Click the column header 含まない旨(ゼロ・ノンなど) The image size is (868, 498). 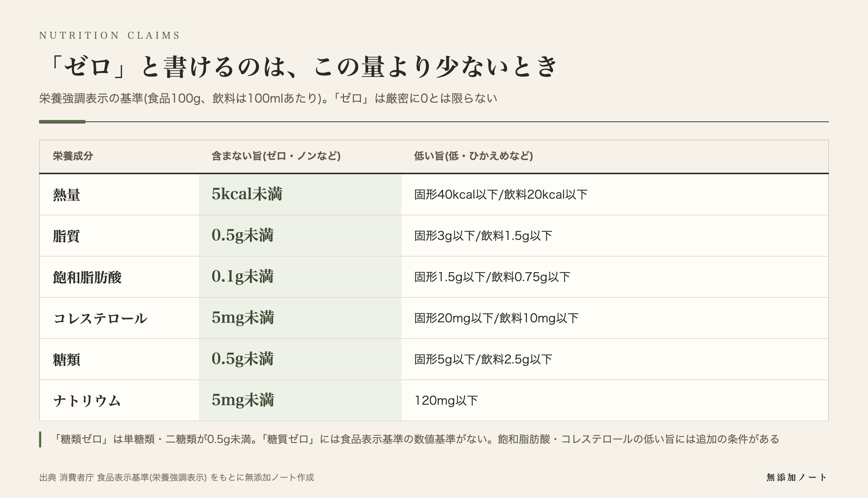click(x=276, y=156)
